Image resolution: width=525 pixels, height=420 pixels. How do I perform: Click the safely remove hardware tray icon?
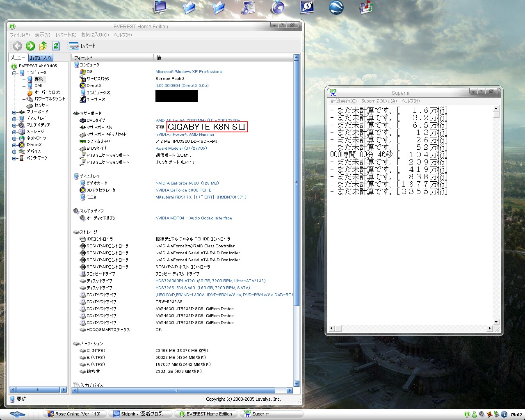click(496, 414)
